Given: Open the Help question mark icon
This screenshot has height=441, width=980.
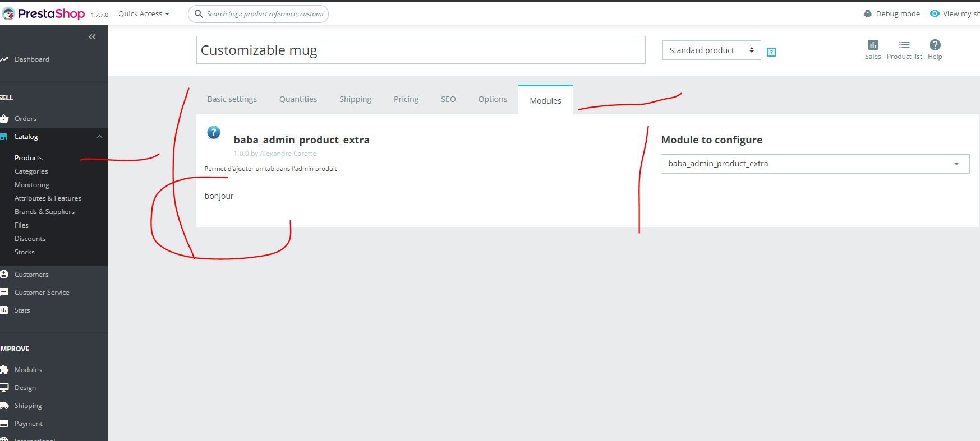Looking at the screenshot, I should click(935, 45).
